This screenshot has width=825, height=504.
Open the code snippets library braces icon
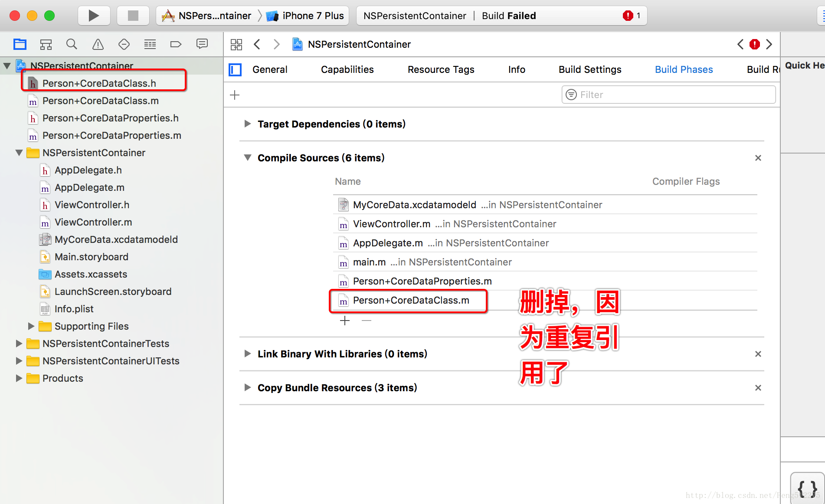click(807, 488)
